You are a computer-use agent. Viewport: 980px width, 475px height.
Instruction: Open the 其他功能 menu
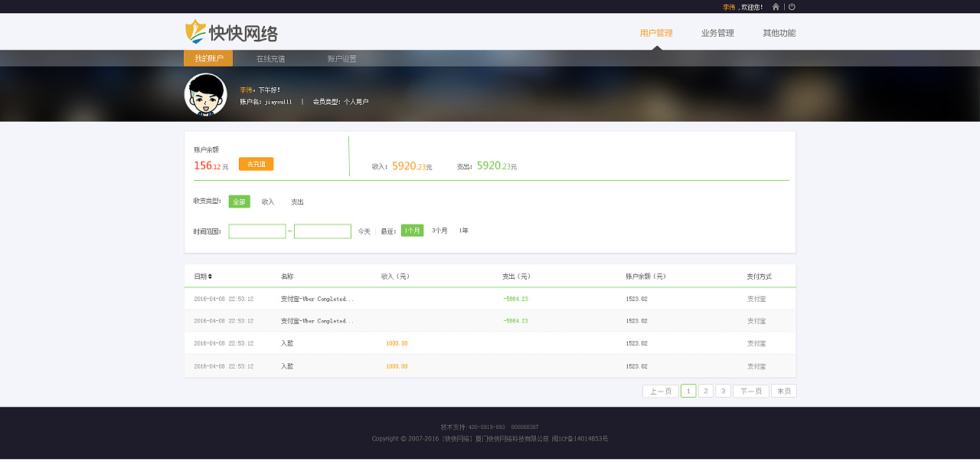pyautogui.click(x=778, y=33)
